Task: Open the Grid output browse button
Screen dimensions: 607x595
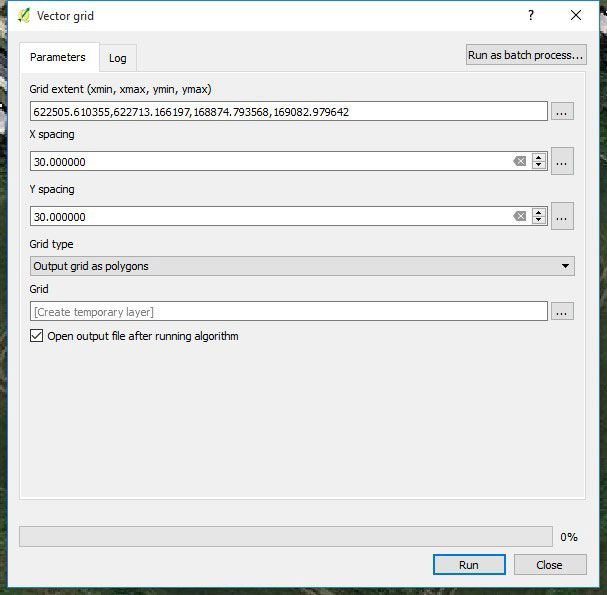Action: (562, 311)
